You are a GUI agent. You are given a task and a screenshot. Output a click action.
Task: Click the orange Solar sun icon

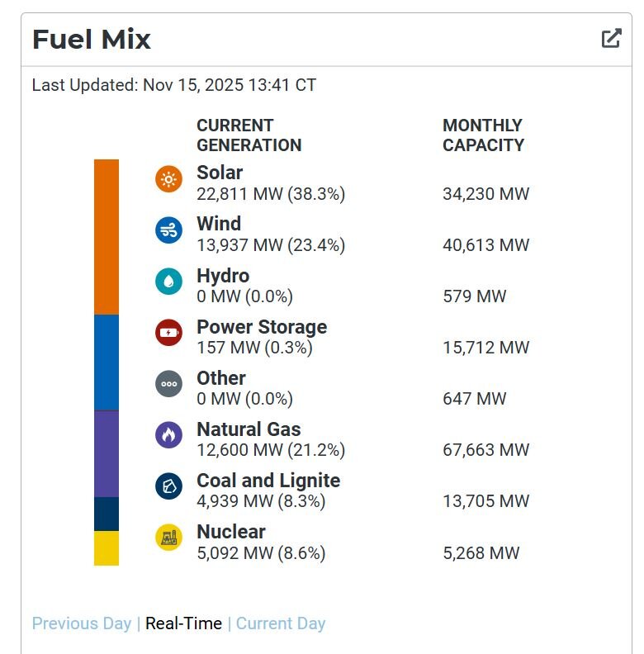pyautogui.click(x=168, y=179)
